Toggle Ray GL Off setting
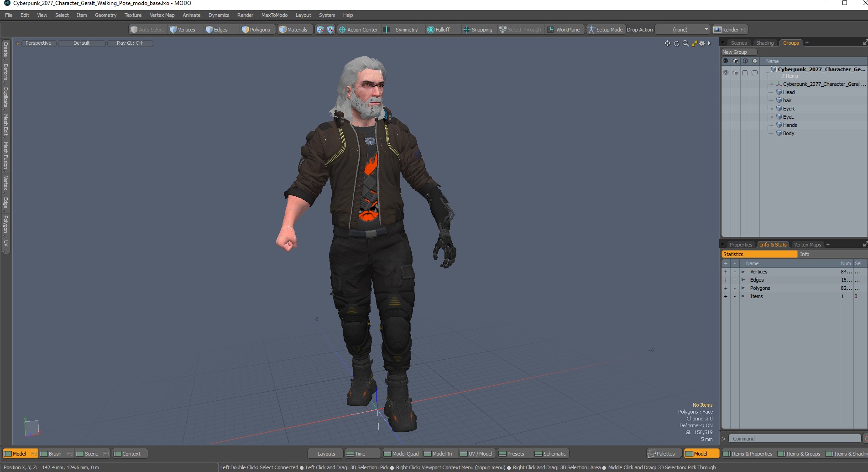The width and height of the screenshot is (868, 472). point(130,43)
